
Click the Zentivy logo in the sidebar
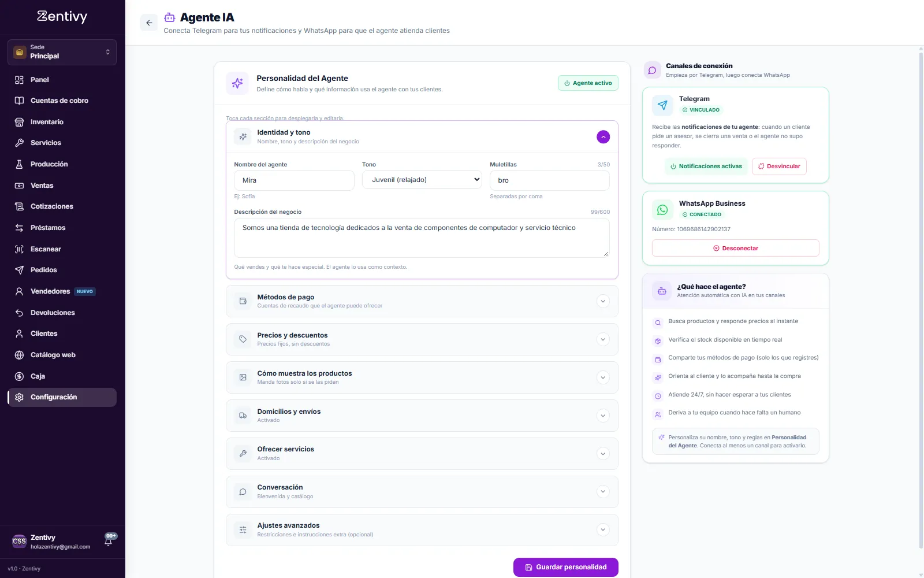pyautogui.click(x=62, y=16)
